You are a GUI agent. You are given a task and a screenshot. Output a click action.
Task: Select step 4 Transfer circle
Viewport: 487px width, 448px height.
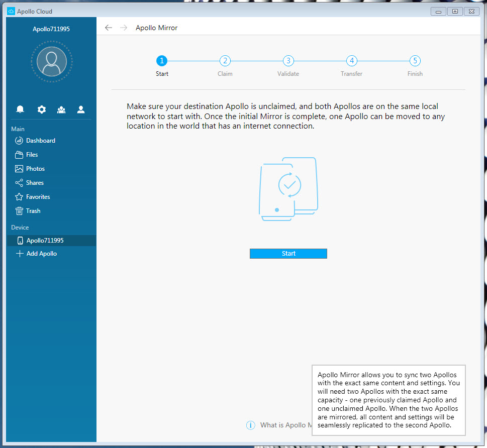point(352,61)
